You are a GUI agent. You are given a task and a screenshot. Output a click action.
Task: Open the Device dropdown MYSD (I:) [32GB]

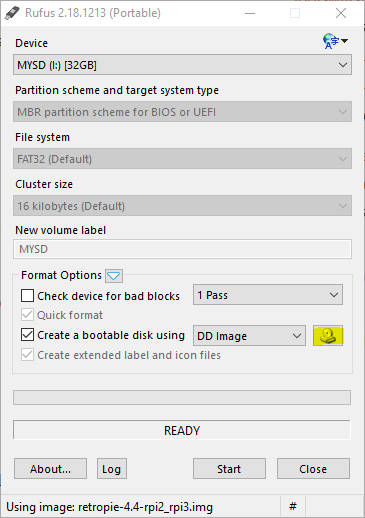point(182,65)
